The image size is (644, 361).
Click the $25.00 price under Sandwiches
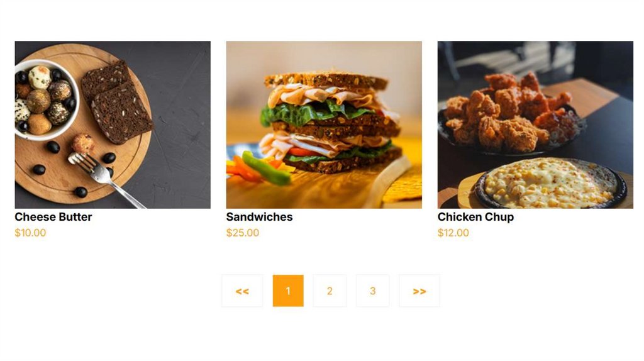(243, 233)
